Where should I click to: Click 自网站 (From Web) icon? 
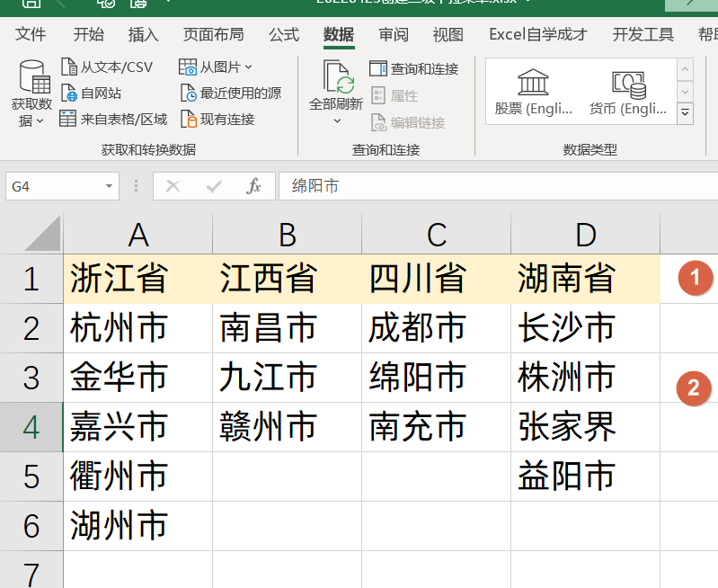(x=69, y=93)
